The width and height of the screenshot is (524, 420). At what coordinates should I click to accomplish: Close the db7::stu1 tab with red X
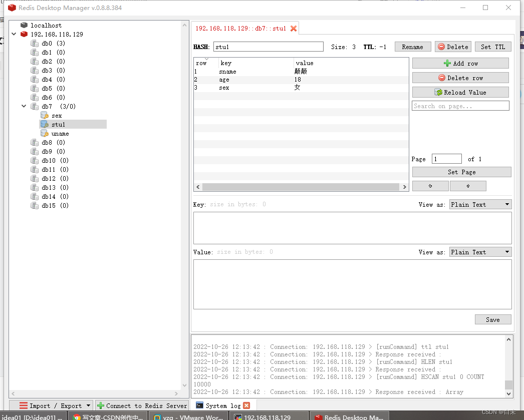click(294, 29)
